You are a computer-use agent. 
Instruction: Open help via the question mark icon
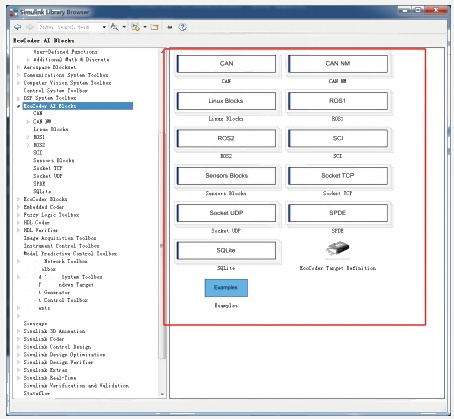(182, 27)
